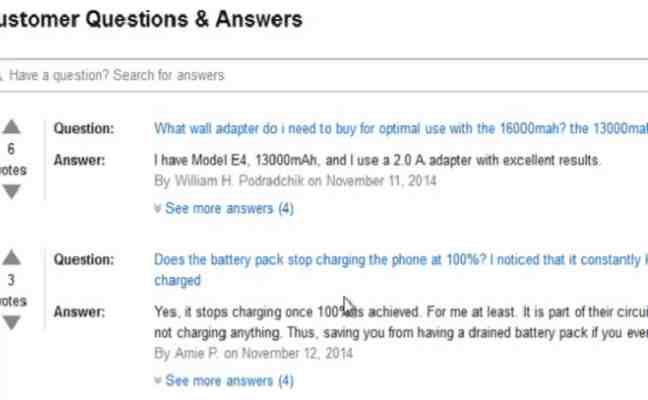The image size is (648, 400).
Task: Upvote the wall adapter question
Action: [x=11, y=128]
